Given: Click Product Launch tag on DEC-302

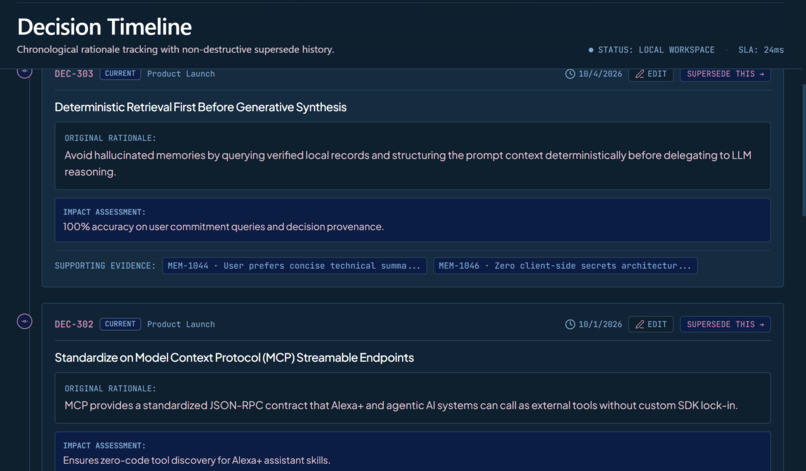Looking at the screenshot, I should click(x=181, y=324).
